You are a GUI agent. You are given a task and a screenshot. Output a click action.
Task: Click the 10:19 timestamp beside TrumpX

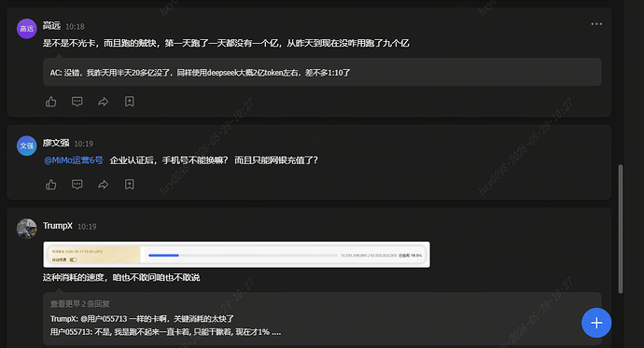coord(87,227)
